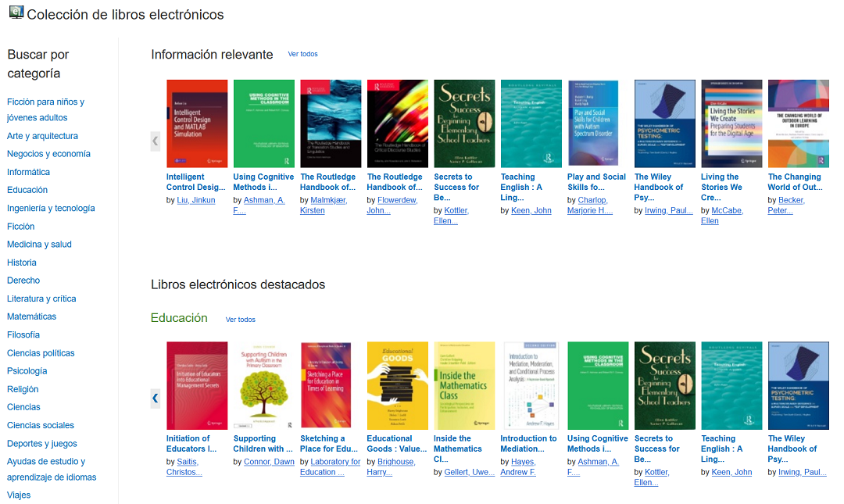Viewport: 844px width, 504px height.
Task: Open author link McCabe, Ellen
Action: [722, 216]
